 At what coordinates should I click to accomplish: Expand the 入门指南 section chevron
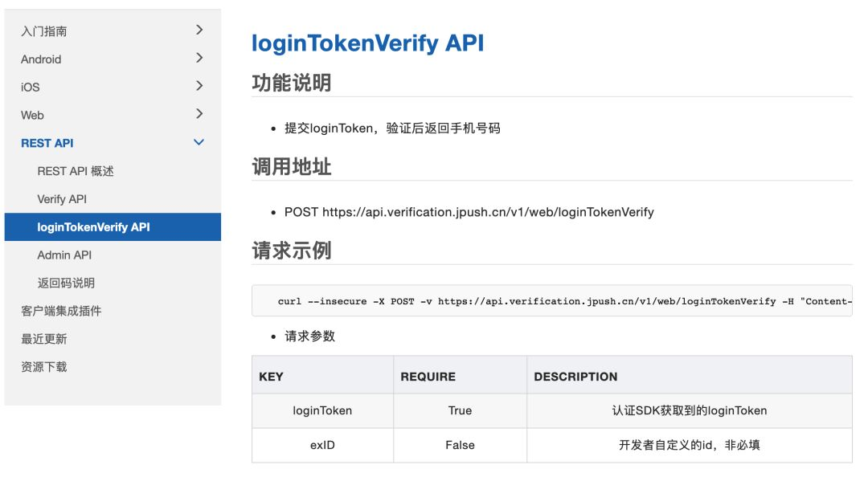click(x=199, y=31)
